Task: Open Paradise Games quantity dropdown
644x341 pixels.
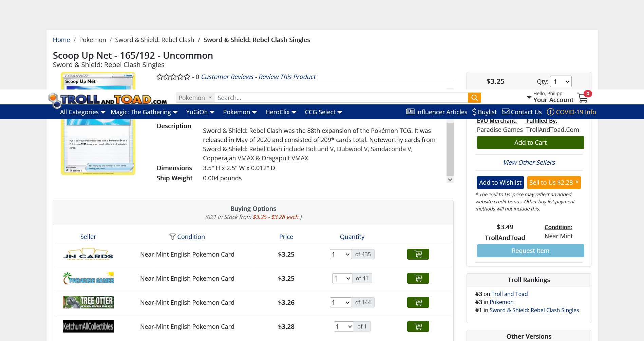Action: (342, 278)
